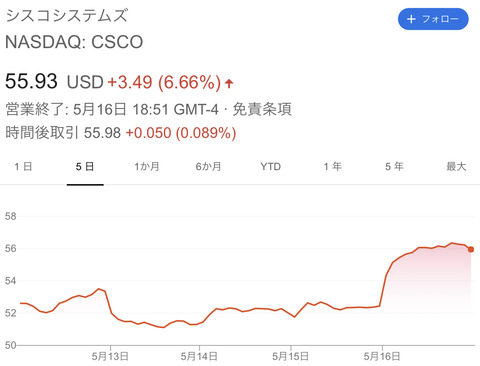Viewport: 480px width, 366px height.
Task: Select the 5日 range tab
Action: tap(85, 166)
